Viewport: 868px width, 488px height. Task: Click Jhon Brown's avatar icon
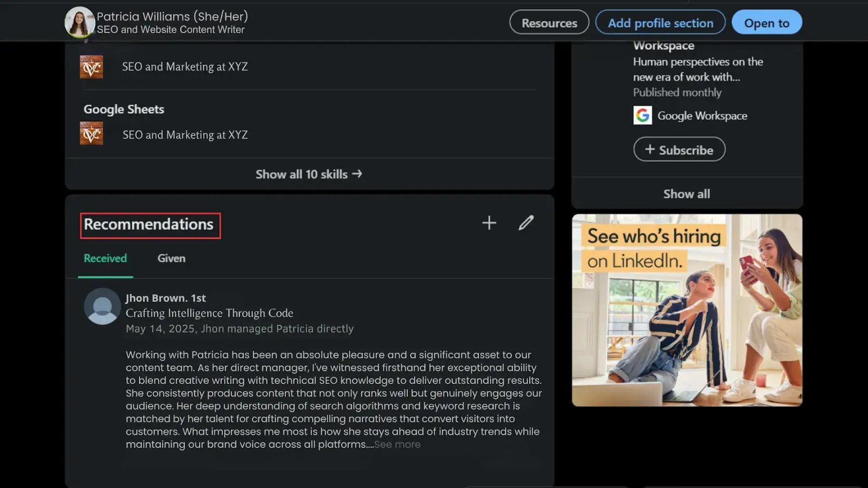[x=102, y=306]
